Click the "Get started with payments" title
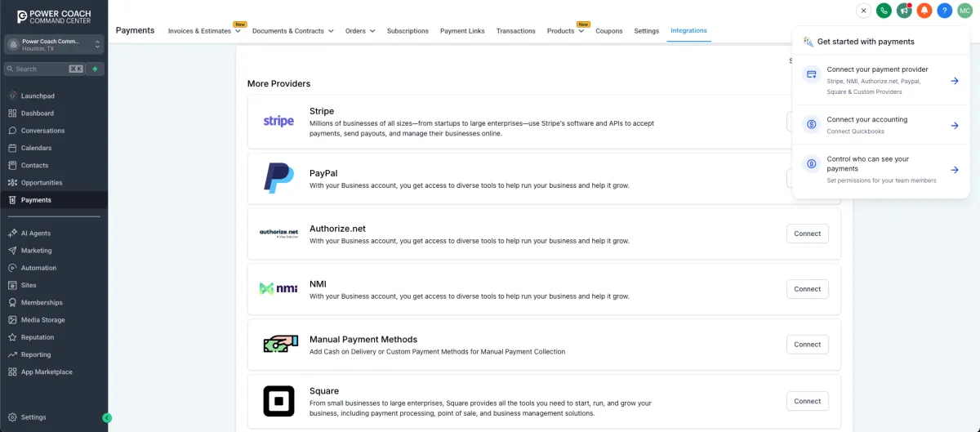This screenshot has width=980, height=432. point(866,42)
